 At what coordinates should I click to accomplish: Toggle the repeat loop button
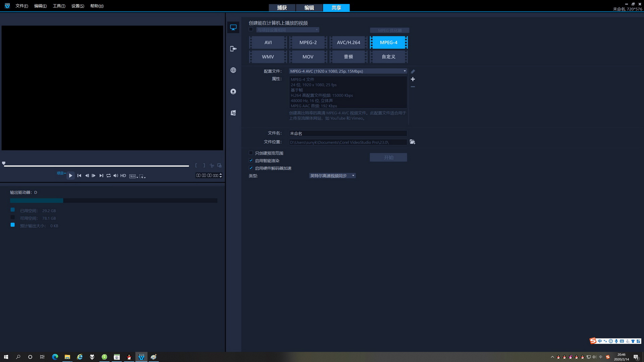pyautogui.click(x=108, y=176)
